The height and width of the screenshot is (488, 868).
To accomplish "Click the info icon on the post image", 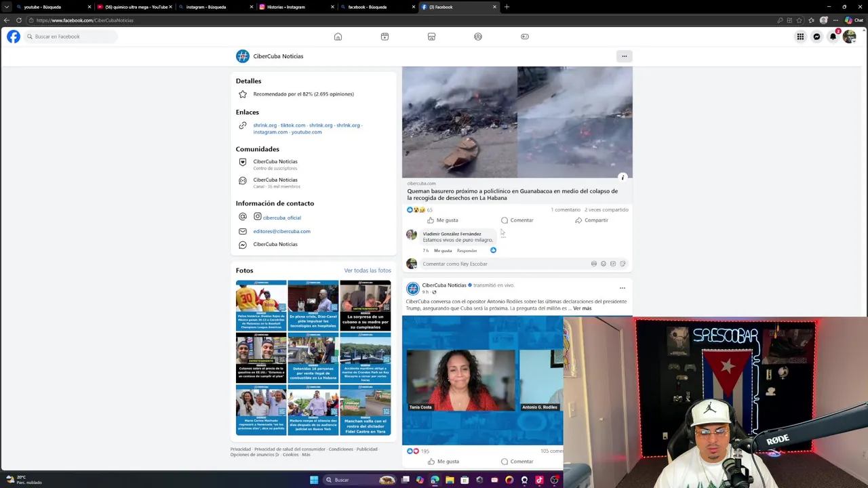I will pos(623,178).
